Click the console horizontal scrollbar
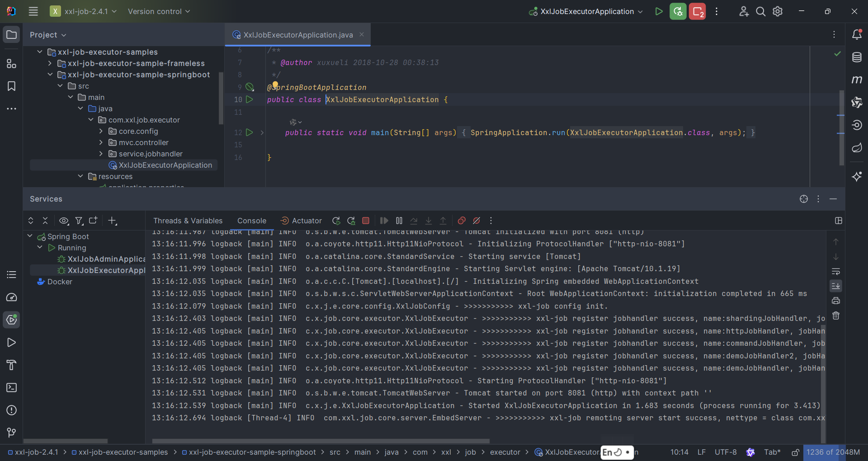Image resolution: width=868 pixels, height=461 pixels. 321,441
